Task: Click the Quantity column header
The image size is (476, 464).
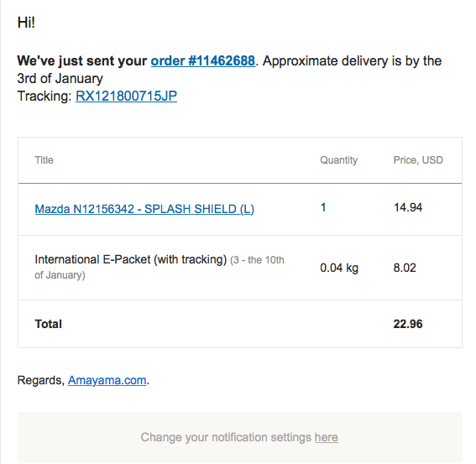Action: tap(339, 160)
